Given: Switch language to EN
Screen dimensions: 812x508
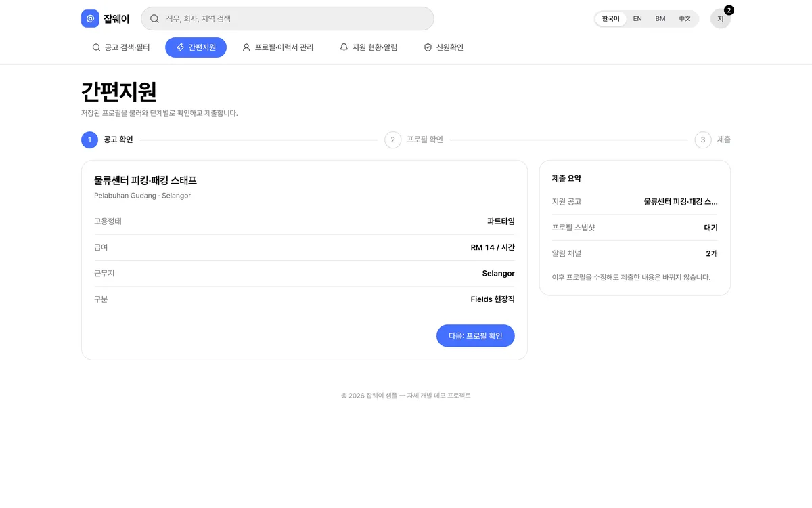Looking at the screenshot, I should coord(637,19).
